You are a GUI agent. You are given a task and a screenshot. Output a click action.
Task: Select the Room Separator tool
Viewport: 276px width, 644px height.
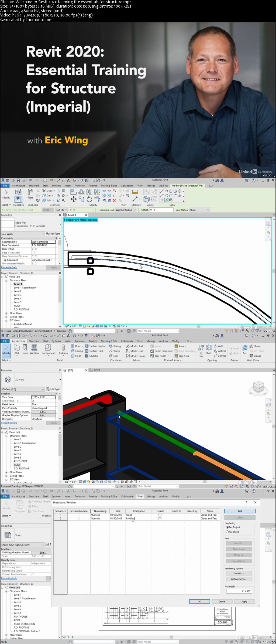[x=161, y=351]
